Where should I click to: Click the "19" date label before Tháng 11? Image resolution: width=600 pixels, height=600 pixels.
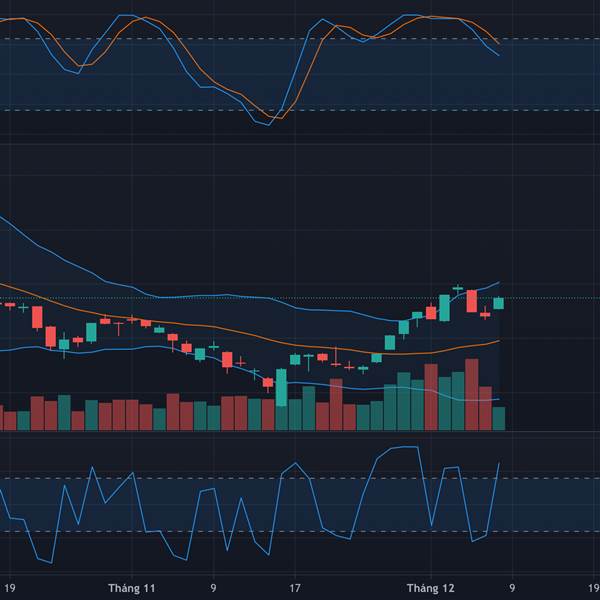(10, 588)
